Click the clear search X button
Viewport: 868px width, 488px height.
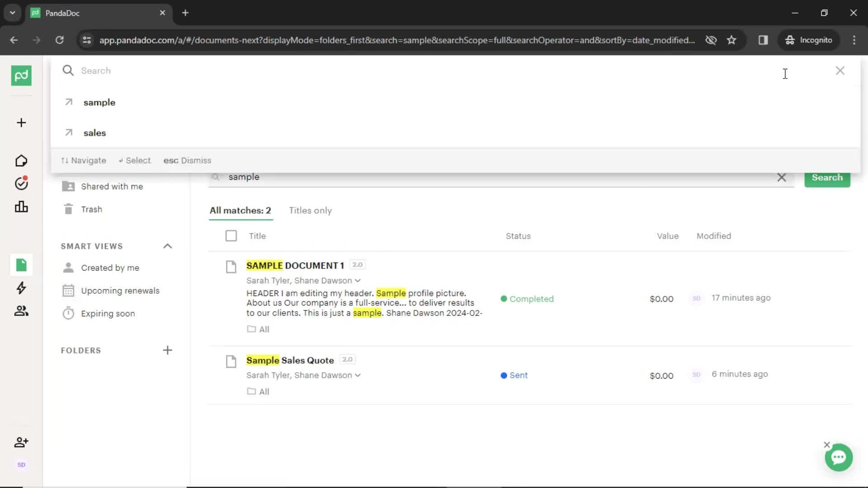(x=782, y=178)
